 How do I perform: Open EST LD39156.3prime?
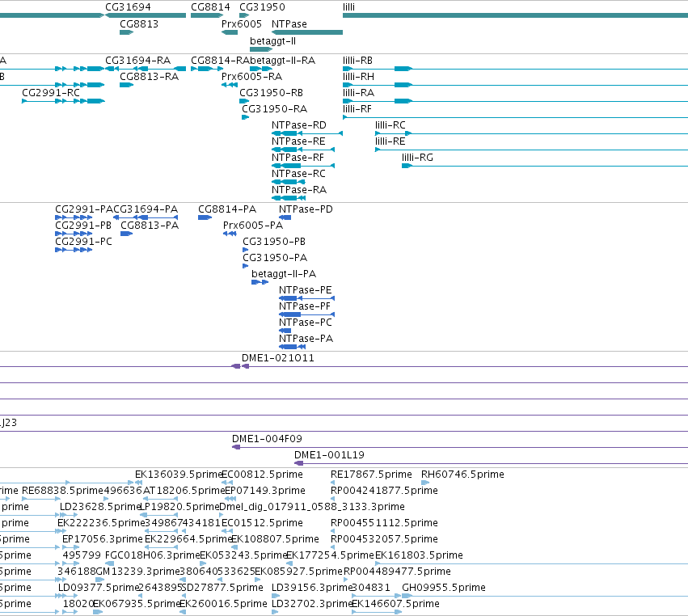click(x=311, y=589)
